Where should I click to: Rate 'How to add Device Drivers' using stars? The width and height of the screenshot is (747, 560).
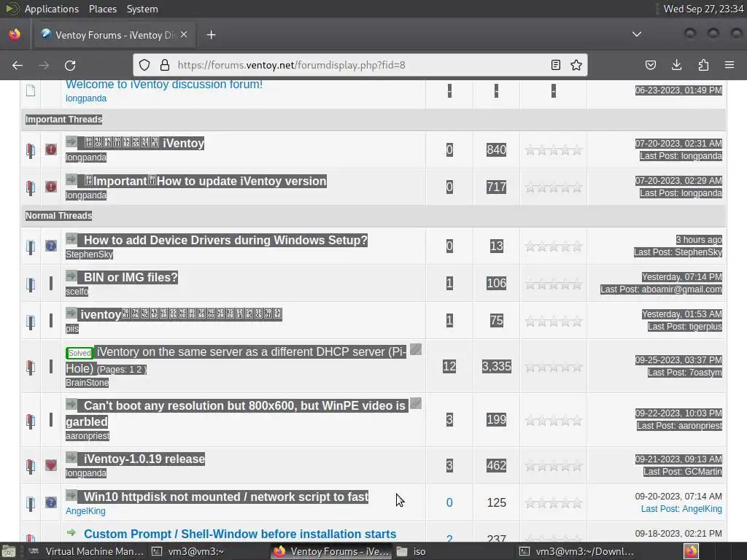point(554,246)
